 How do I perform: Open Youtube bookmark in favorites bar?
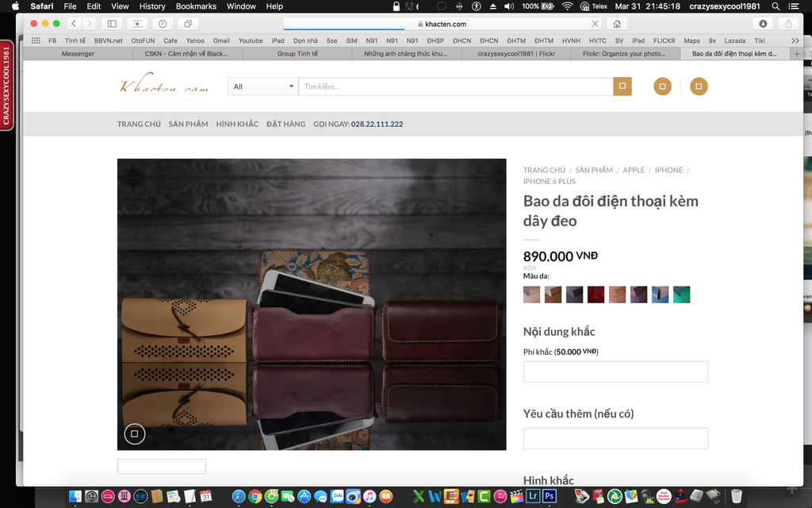(x=251, y=40)
